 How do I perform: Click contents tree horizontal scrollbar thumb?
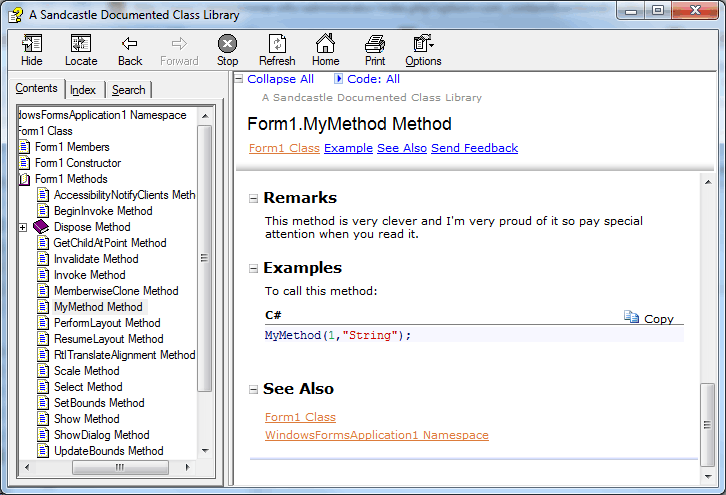coord(120,467)
